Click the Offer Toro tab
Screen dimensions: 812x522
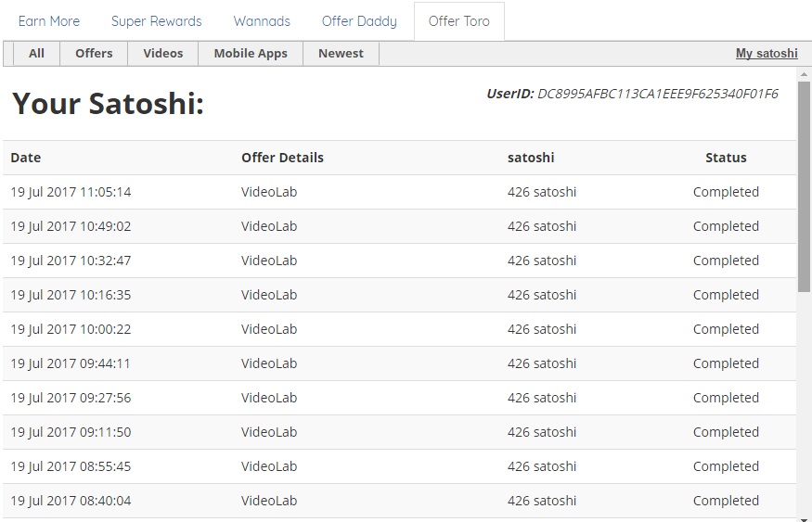(x=458, y=21)
